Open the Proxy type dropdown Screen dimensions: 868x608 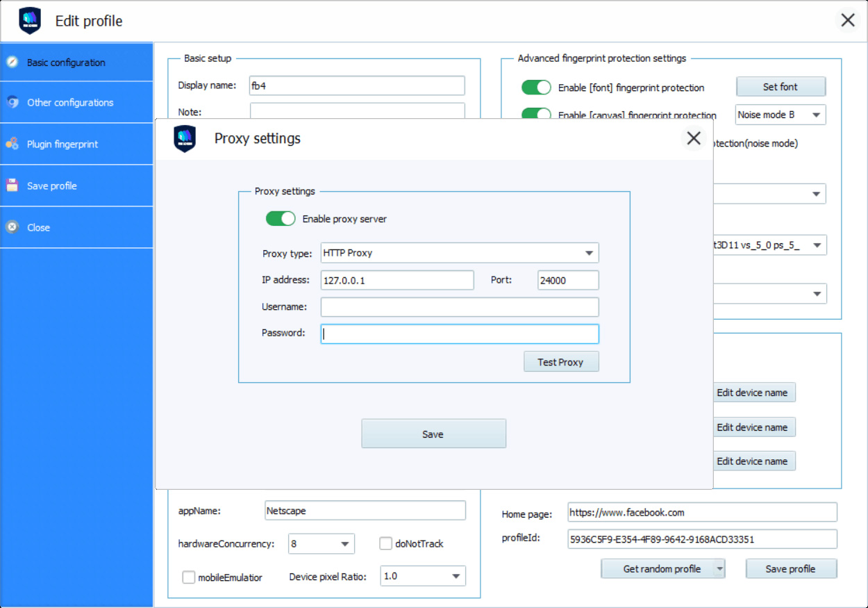click(460, 253)
